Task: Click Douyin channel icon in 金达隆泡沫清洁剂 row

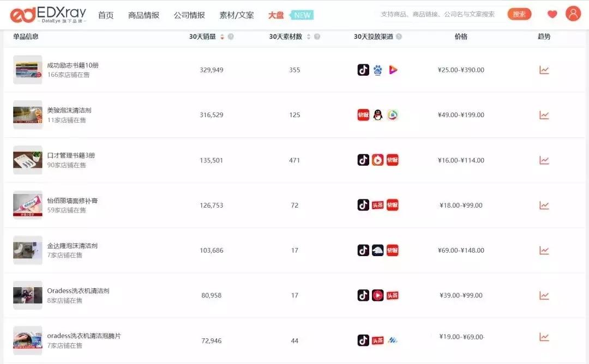Action: pyautogui.click(x=363, y=250)
